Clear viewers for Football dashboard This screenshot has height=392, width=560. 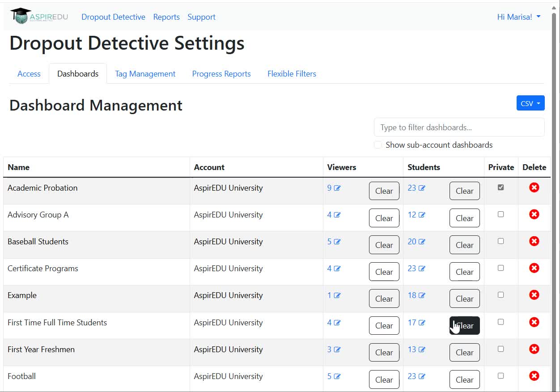coord(384,379)
